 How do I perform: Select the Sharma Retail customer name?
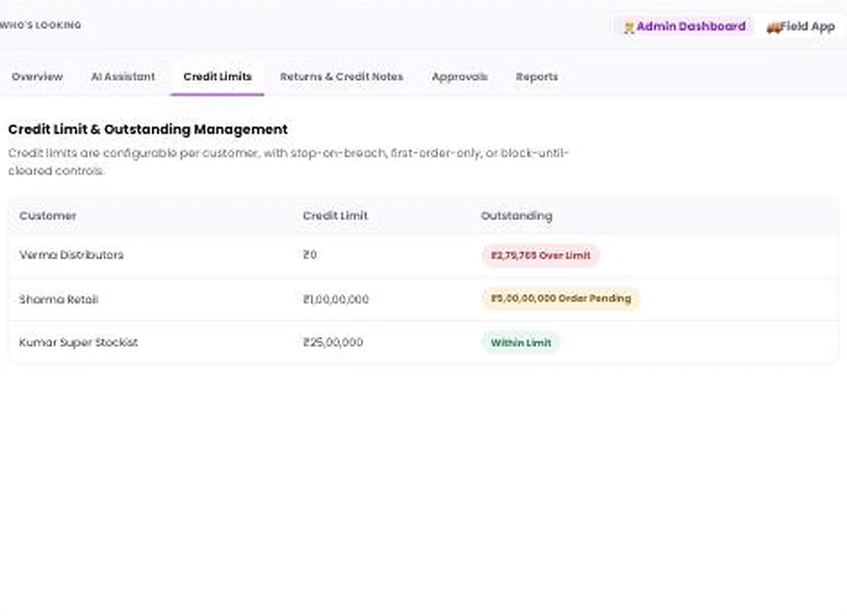59,299
